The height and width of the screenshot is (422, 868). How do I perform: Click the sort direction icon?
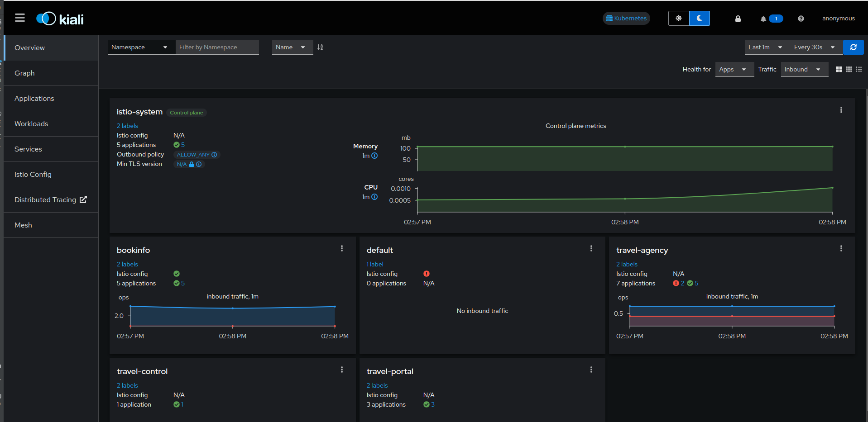(320, 47)
